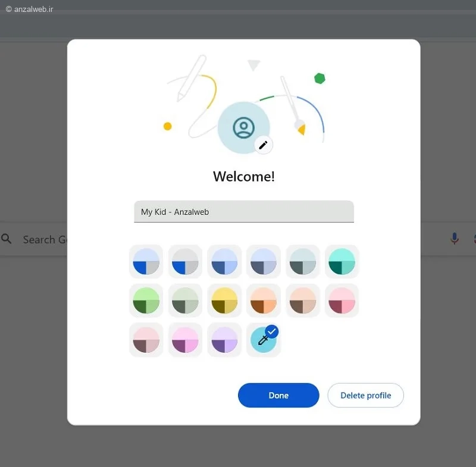Edit the profile name field My Kid - Anzalweb
The width and height of the screenshot is (476, 467).
pyautogui.click(x=244, y=212)
